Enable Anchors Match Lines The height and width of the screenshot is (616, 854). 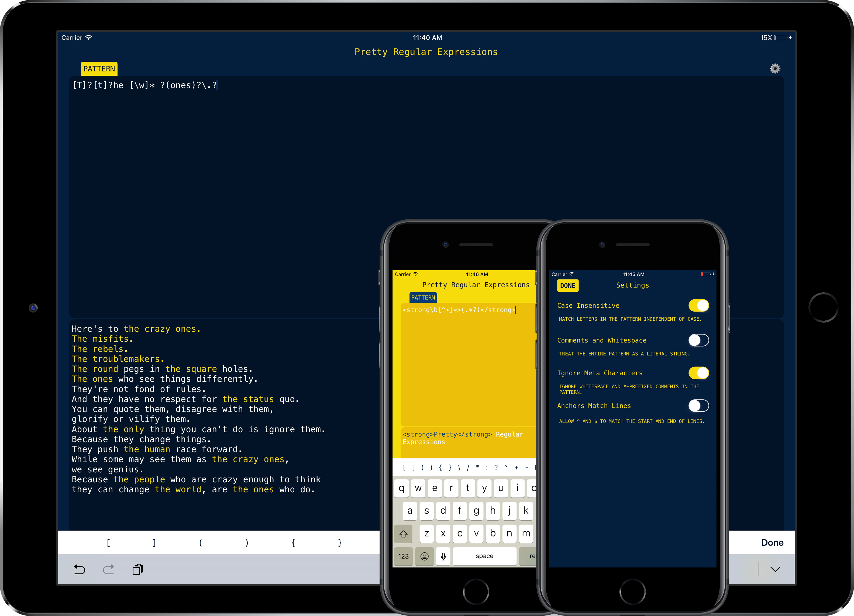point(698,406)
